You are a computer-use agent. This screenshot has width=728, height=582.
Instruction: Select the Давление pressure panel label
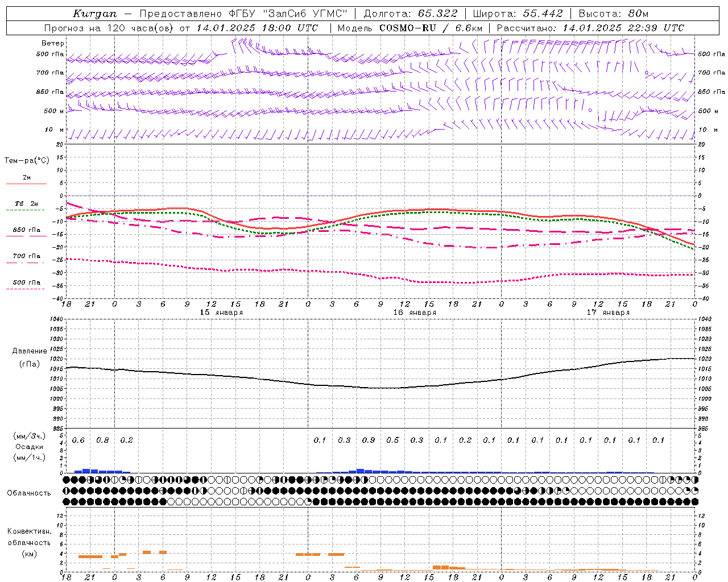click(30, 351)
